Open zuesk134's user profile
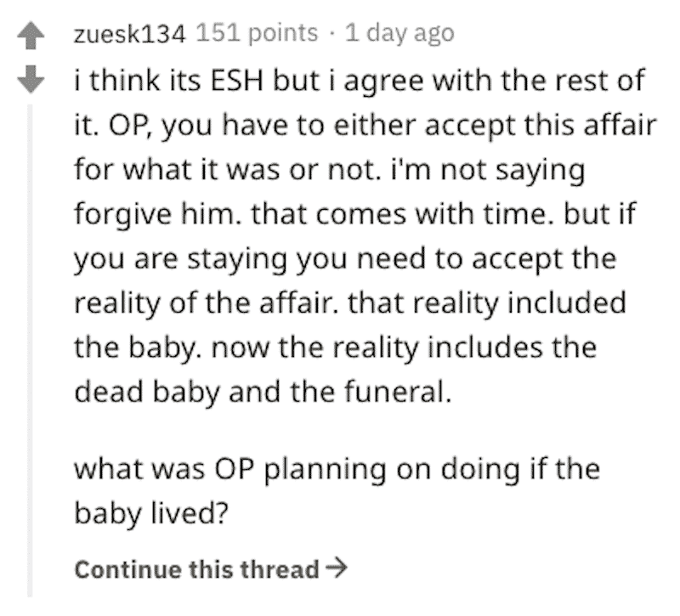The height and width of the screenshot is (616, 680). click(x=130, y=34)
